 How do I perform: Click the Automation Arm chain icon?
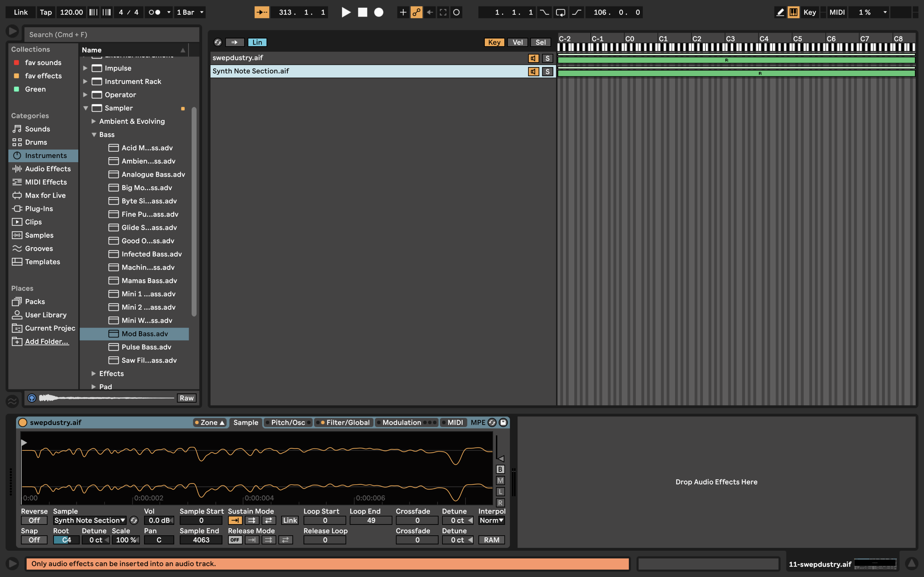click(x=416, y=12)
